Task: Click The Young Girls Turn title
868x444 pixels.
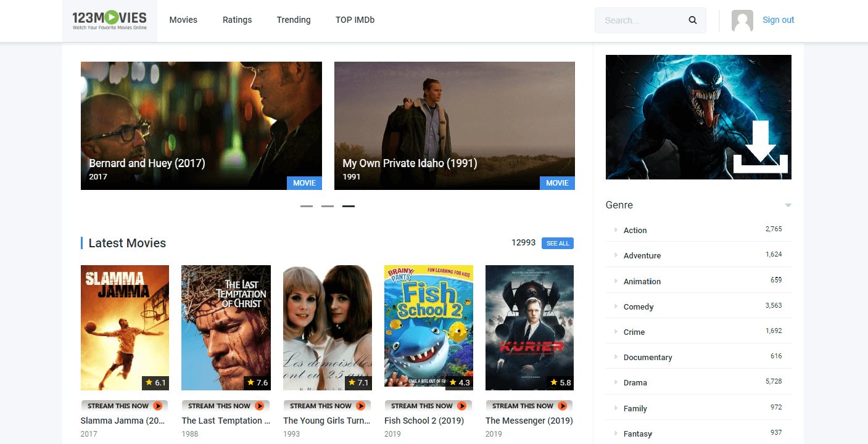Action: 327,421
